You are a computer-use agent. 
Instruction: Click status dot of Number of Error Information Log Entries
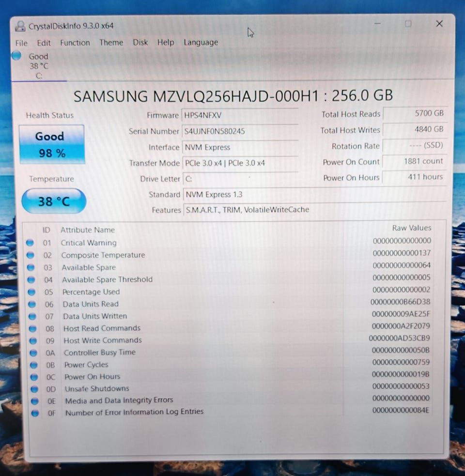(35, 413)
